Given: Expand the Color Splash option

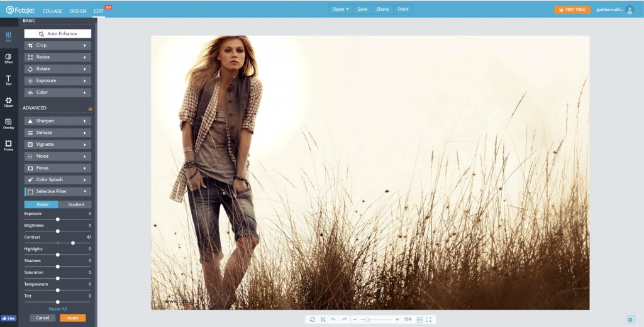Looking at the screenshot, I should click(x=57, y=180).
